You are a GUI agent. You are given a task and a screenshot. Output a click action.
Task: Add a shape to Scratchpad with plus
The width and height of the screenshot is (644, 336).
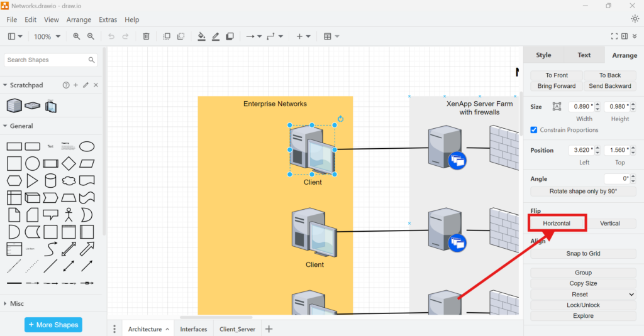[75, 85]
